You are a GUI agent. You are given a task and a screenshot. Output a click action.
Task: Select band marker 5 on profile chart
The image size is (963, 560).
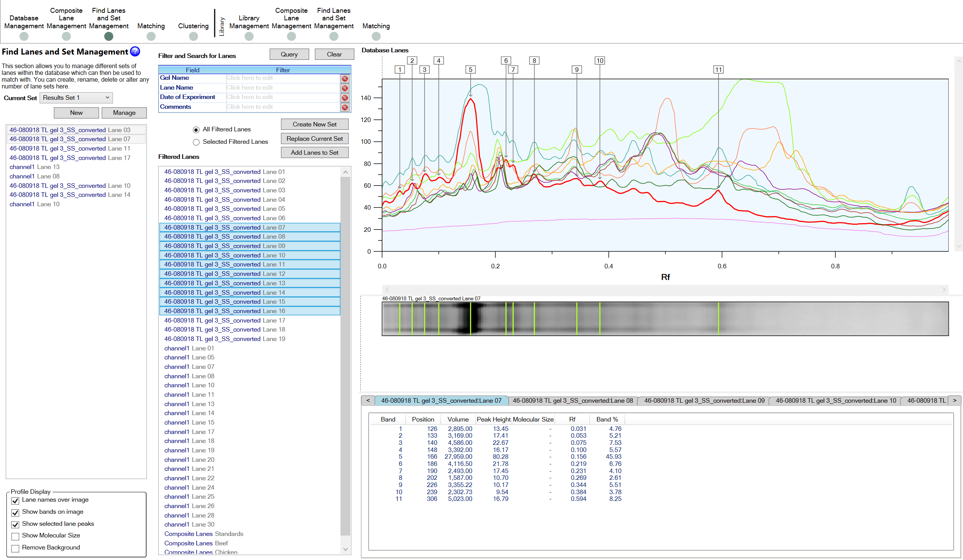tap(470, 70)
